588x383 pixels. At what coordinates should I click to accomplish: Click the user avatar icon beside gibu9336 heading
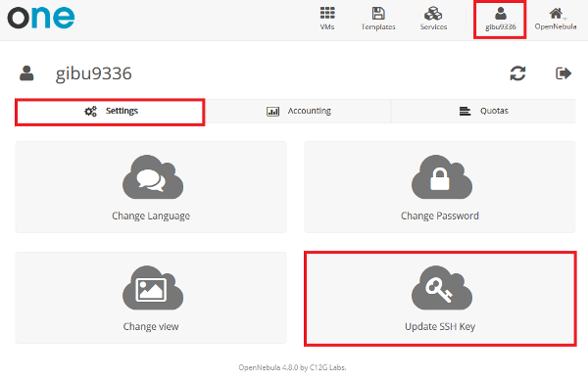(26, 73)
